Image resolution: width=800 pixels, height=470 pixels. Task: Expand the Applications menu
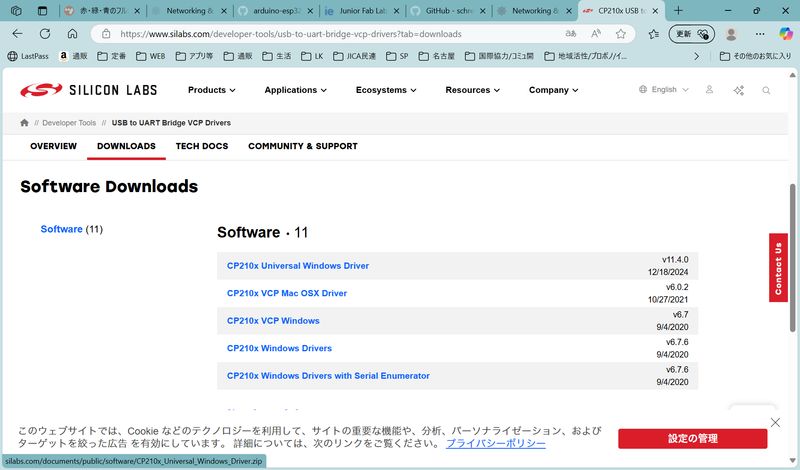coord(295,90)
